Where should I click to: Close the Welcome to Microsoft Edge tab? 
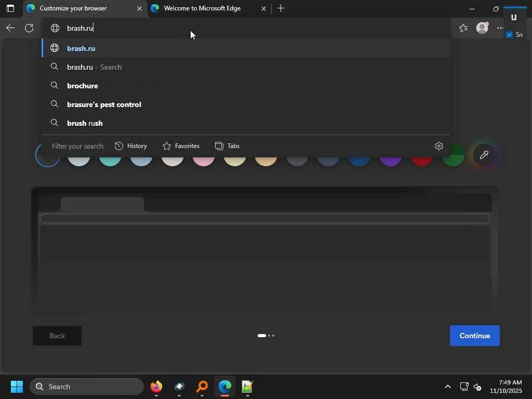(x=263, y=8)
